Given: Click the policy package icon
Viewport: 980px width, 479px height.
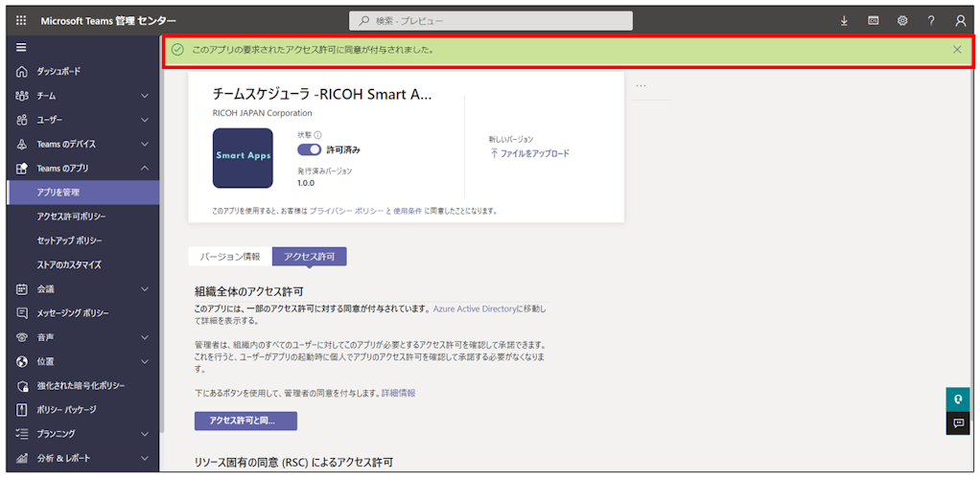Looking at the screenshot, I should coord(22,410).
